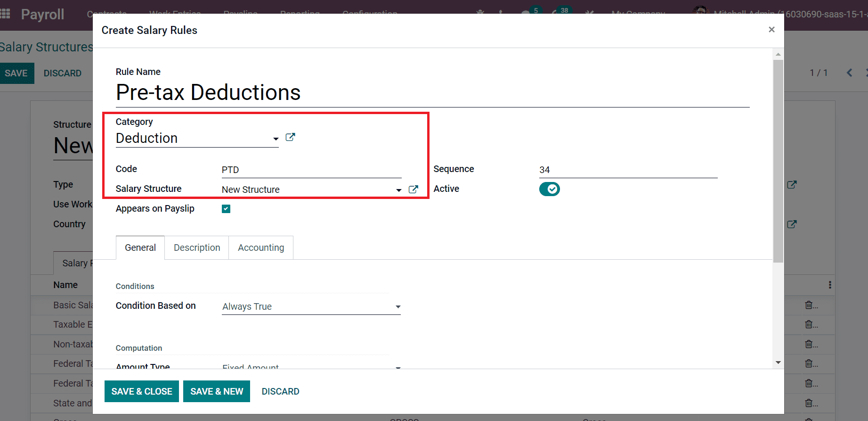Viewport: 868px width, 421px height.
Task: Go to previous record arrow
Action: (849, 73)
